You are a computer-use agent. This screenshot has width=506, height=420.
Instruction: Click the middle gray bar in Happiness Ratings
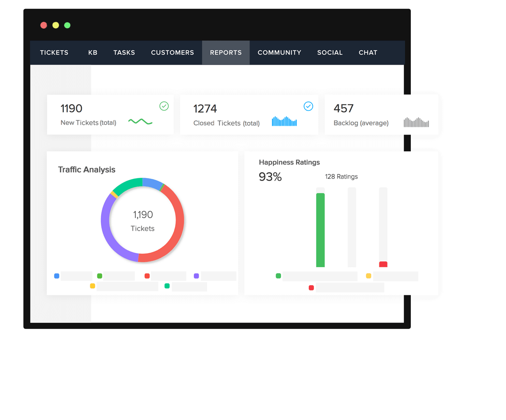coord(352,227)
